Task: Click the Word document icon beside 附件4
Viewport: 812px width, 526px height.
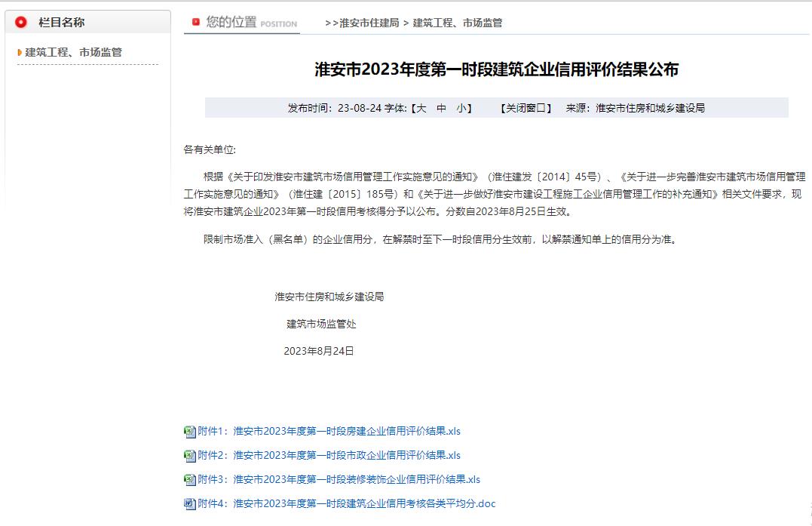Action: click(189, 504)
